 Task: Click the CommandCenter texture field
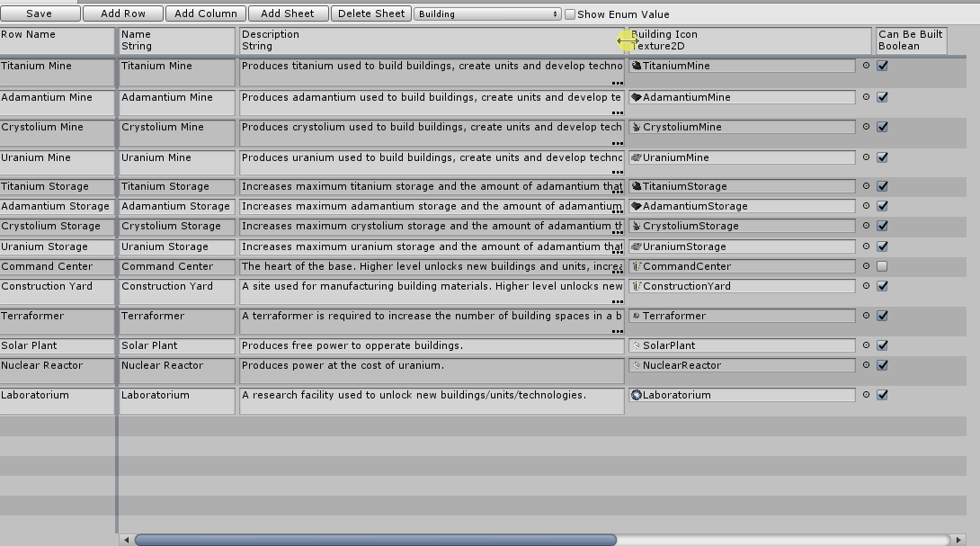tap(742, 266)
